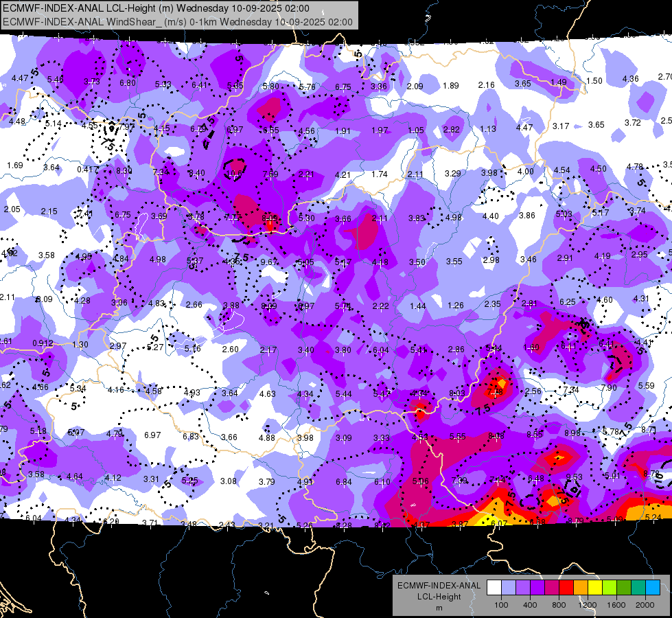672x618 pixels.
Task: Click the wind shear value 2.60
Action: click(230, 349)
